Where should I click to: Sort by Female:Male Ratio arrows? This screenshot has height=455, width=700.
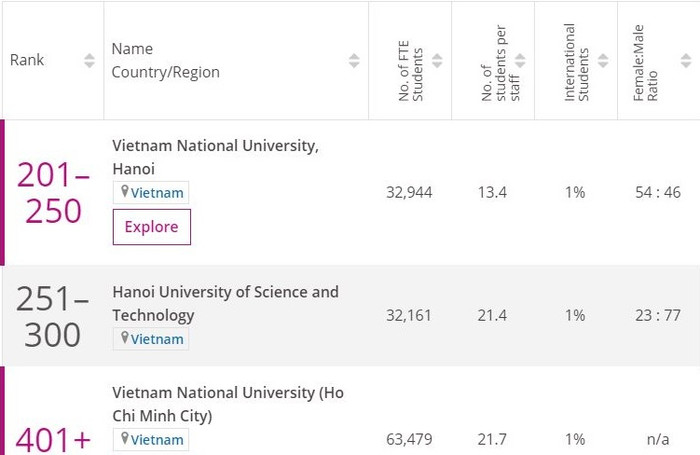685,61
